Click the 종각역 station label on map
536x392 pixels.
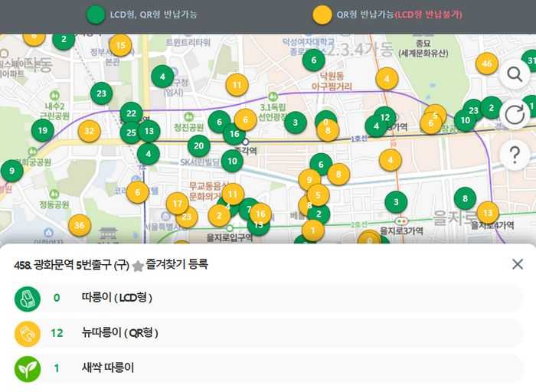[x=247, y=150]
